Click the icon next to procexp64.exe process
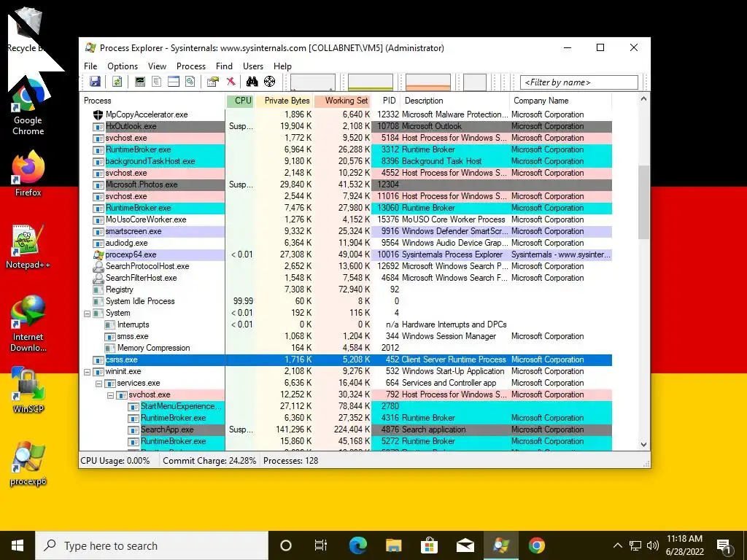The width and height of the screenshot is (747, 560). point(98,254)
